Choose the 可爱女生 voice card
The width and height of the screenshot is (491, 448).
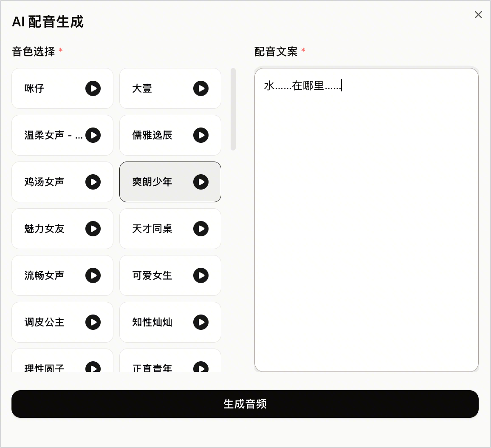tap(170, 275)
